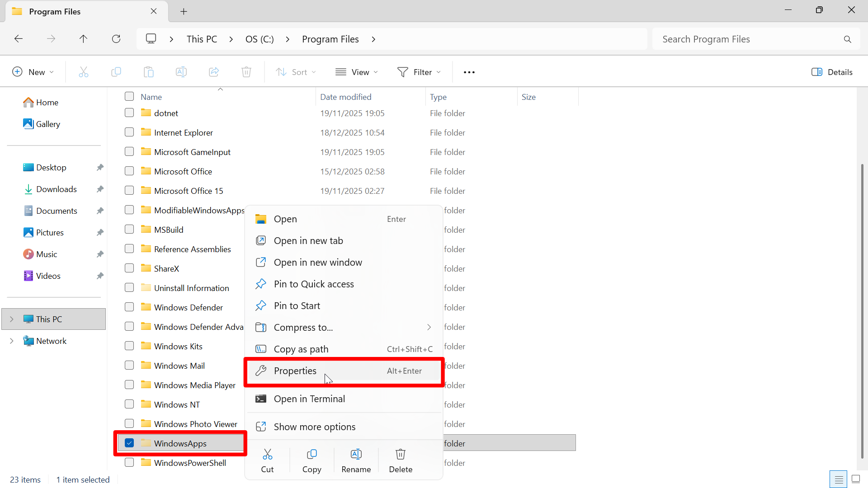
Task: Click the navigate up arrow icon
Action: pyautogui.click(x=83, y=38)
